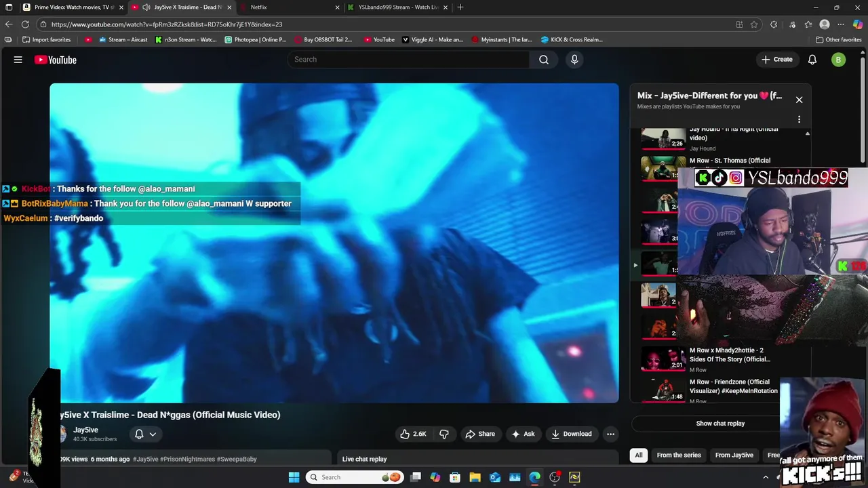Open Outlook from taskbar
The width and height of the screenshot is (868, 488).
pyautogui.click(x=495, y=477)
